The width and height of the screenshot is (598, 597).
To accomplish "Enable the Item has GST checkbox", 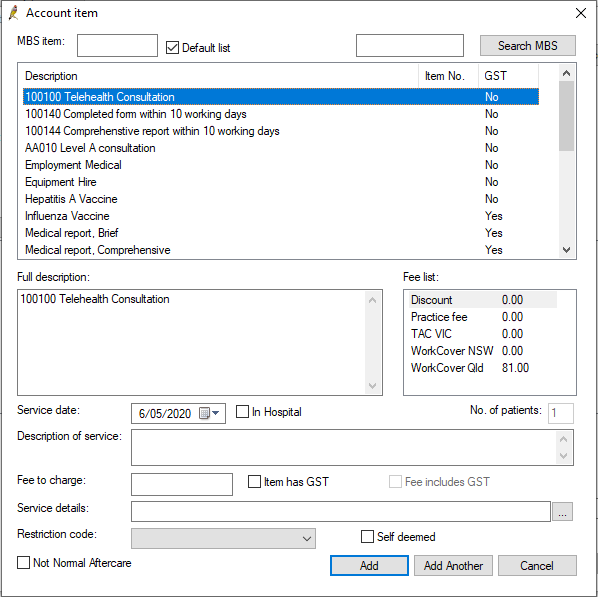I will tap(254, 481).
